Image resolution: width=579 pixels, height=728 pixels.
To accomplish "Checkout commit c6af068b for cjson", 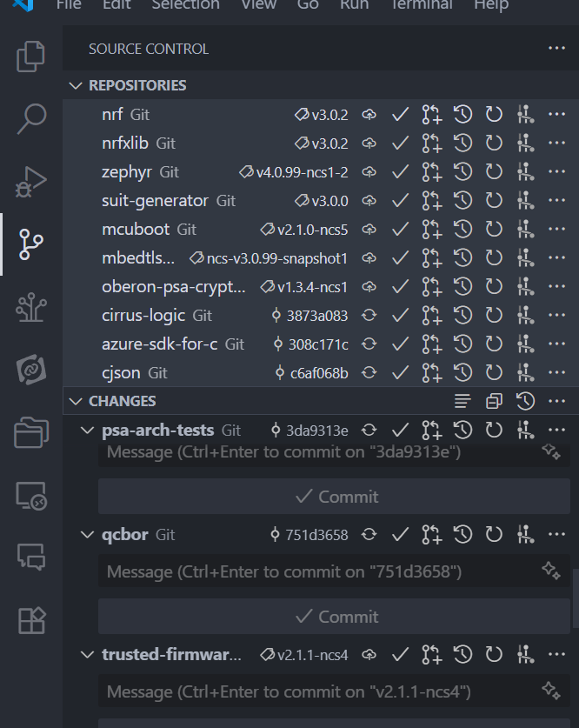I will coord(311,373).
